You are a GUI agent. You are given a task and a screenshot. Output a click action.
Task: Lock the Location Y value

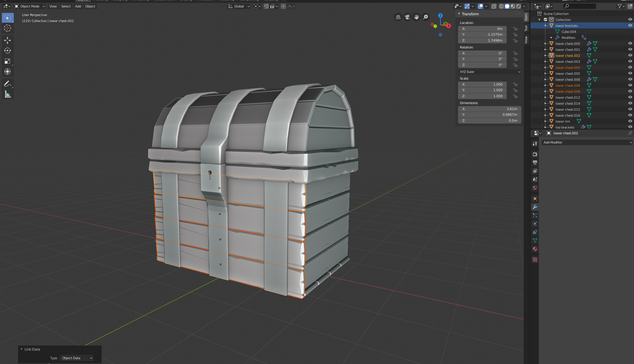click(515, 35)
